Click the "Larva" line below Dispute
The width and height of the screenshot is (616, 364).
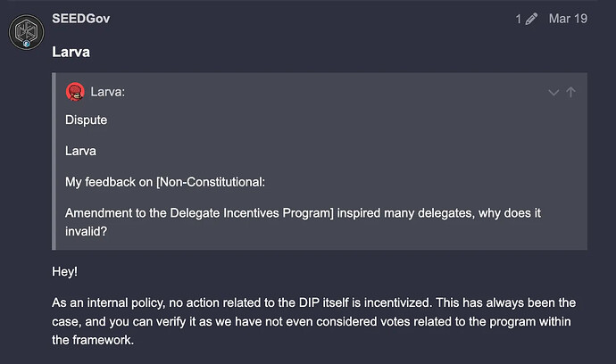83,151
